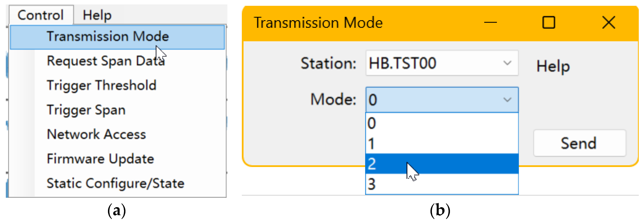Click Trigger Threshold menu item
The width and height of the screenshot is (644, 224).
click(x=102, y=85)
